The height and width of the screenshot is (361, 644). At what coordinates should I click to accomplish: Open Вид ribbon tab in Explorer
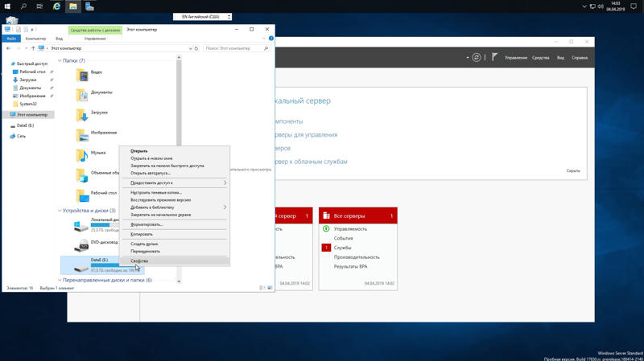point(59,39)
